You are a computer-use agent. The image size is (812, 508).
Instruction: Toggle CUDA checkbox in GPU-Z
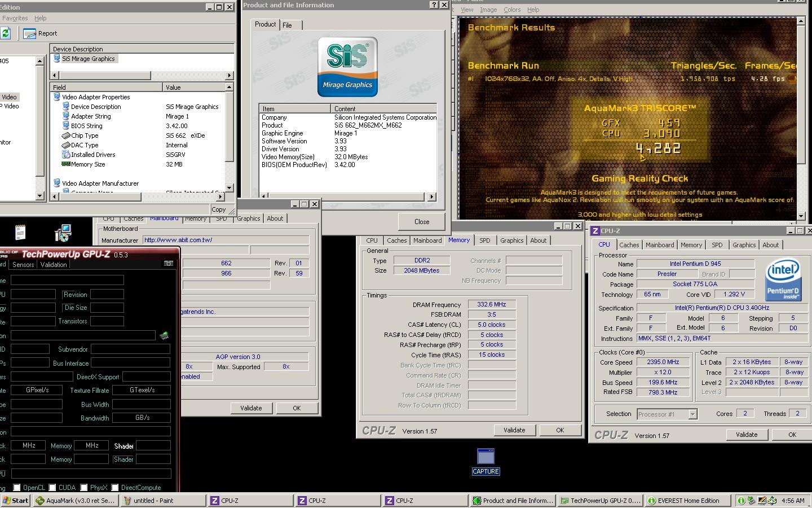tap(52, 488)
